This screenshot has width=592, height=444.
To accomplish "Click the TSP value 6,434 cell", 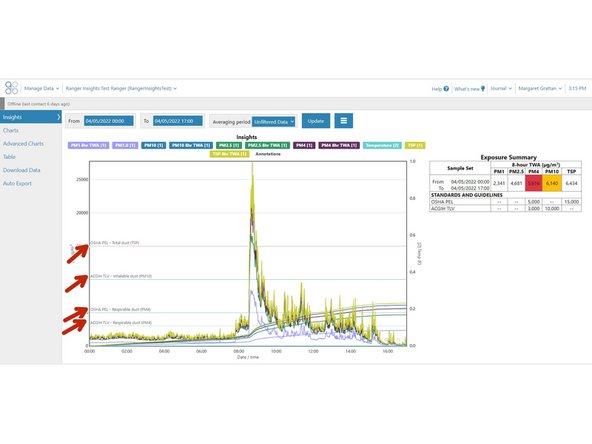I will pos(571,183).
